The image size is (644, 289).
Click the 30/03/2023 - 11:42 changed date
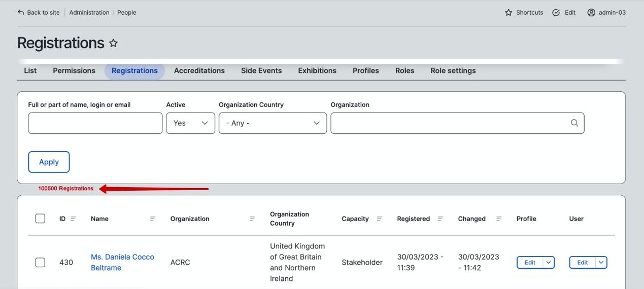(479, 262)
